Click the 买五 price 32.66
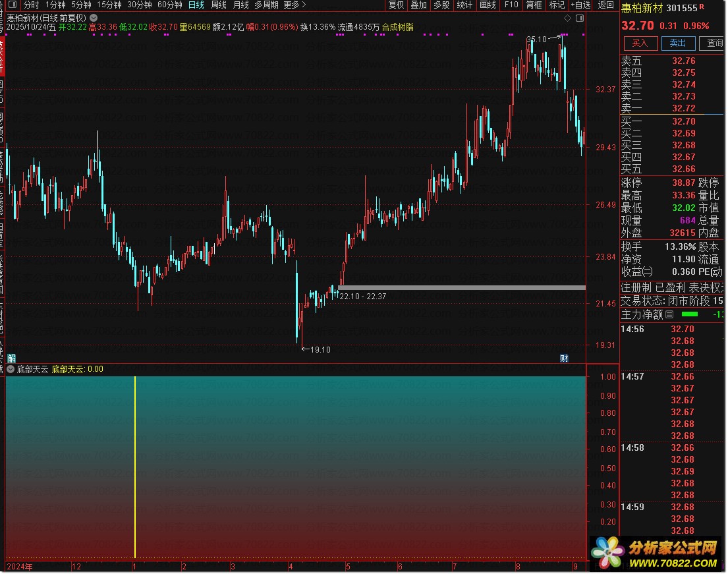Viewport: 728px width, 574px height. tap(684, 169)
